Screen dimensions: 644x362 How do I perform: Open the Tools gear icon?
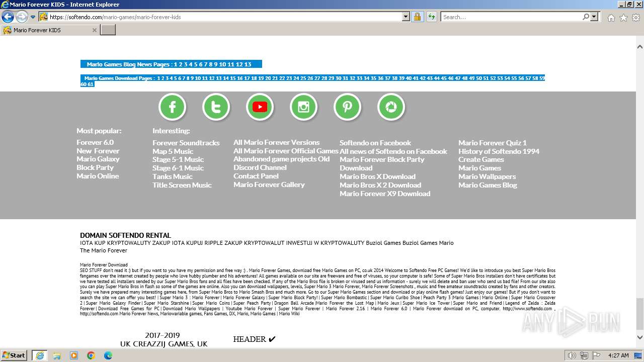tap(636, 18)
